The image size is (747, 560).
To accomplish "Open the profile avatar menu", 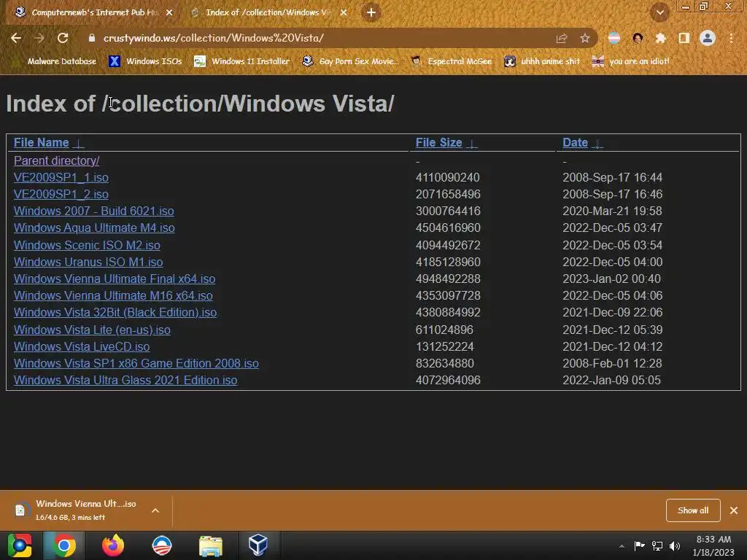I will click(708, 38).
